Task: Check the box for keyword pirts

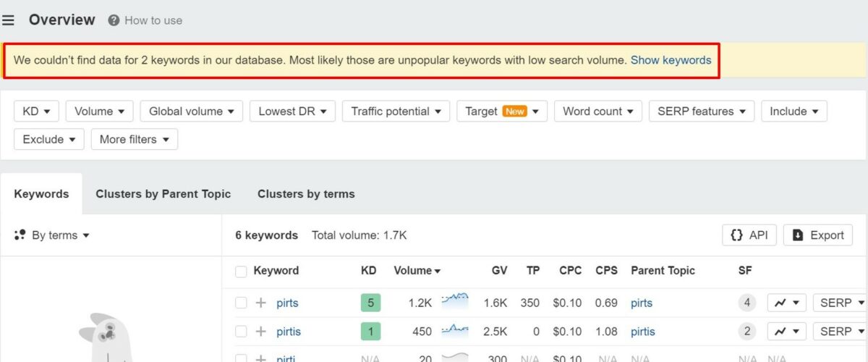Action: pos(241,303)
